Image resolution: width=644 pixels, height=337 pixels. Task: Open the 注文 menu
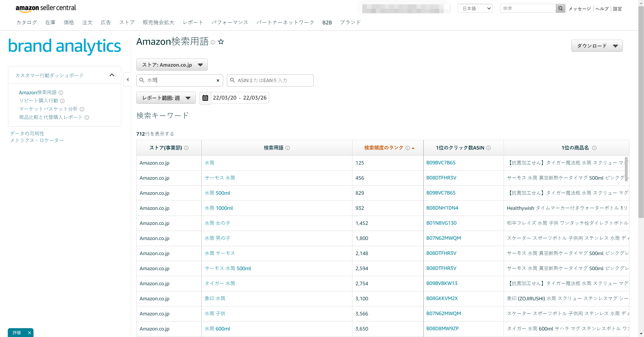[87, 22]
